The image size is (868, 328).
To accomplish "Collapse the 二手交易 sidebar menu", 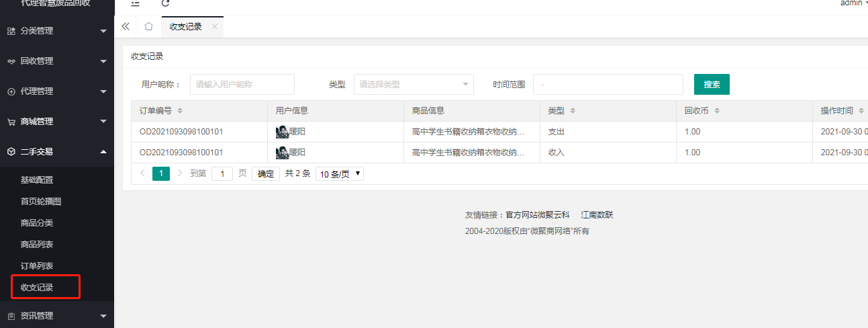I will click(57, 152).
